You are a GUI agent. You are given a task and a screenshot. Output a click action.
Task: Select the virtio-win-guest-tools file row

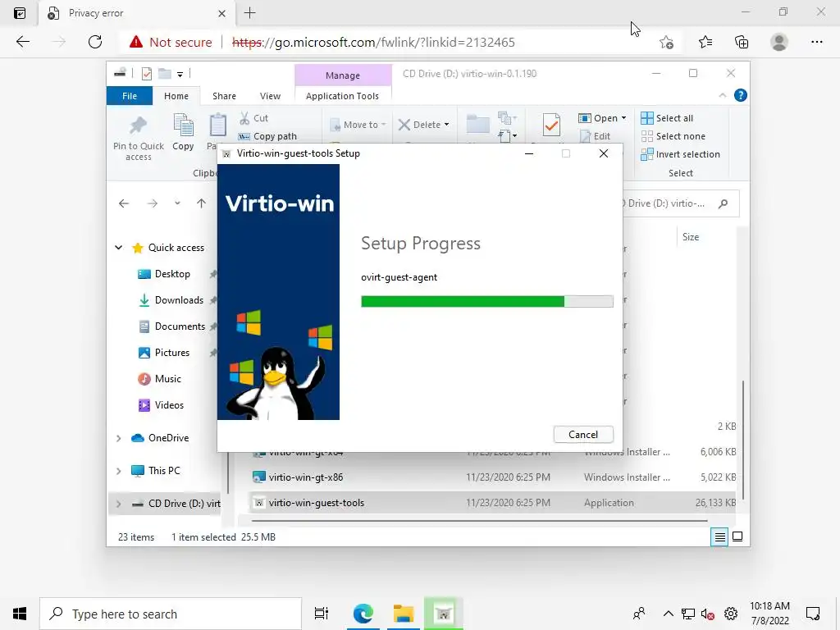pos(493,503)
